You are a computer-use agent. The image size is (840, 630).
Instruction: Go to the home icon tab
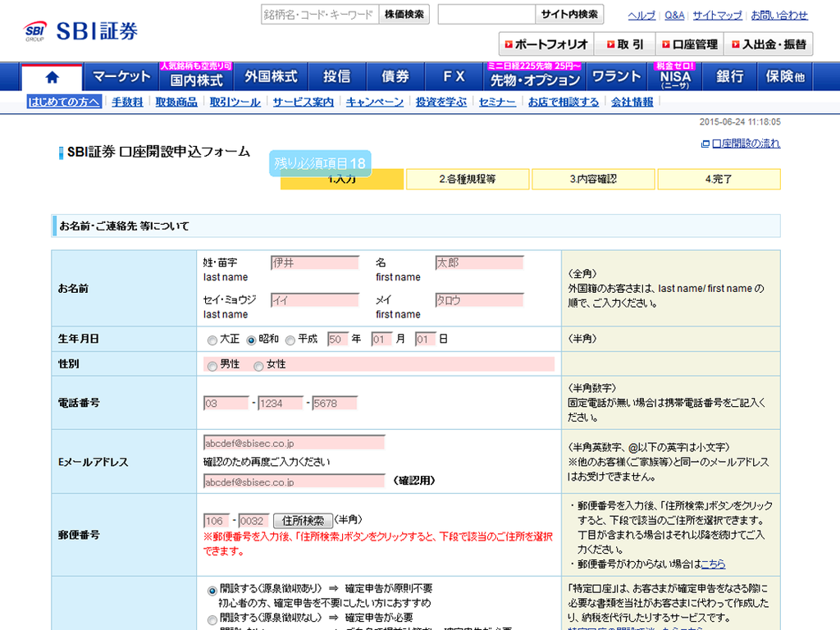(x=52, y=77)
